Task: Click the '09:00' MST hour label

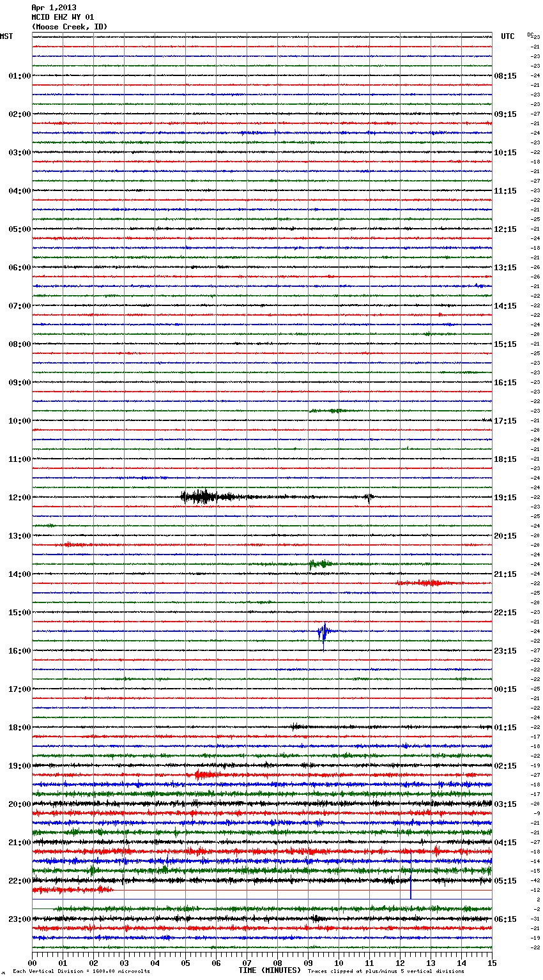Action: pyautogui.click(x=19, y=383)
